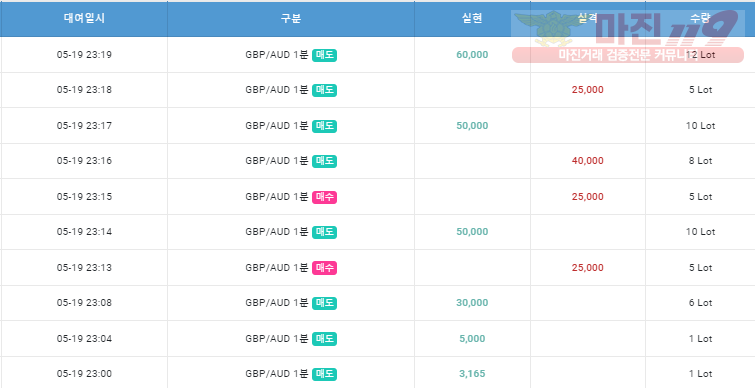Click the 40,000 loss value
This screenshot has width=755, height=388.
tap(587, 161)
